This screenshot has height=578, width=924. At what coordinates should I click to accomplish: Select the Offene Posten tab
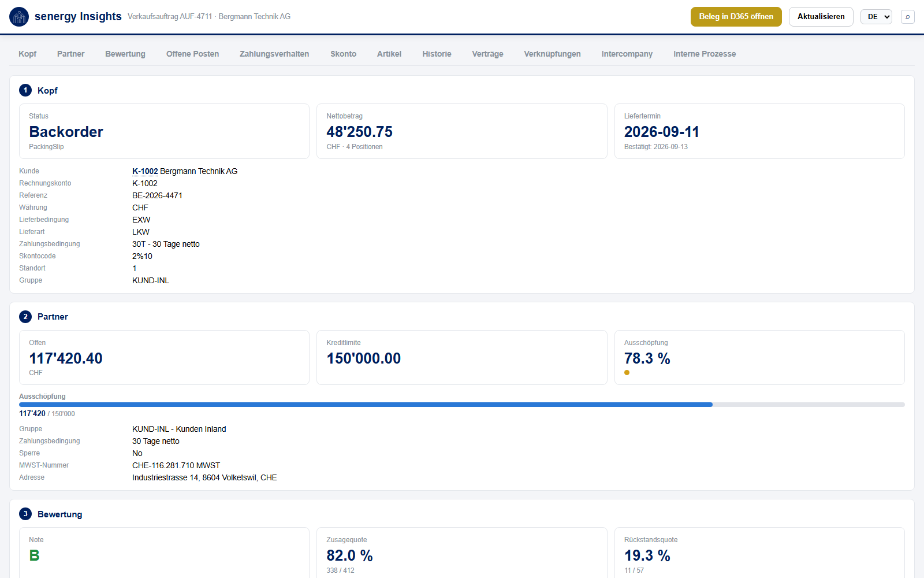(192, 54)
